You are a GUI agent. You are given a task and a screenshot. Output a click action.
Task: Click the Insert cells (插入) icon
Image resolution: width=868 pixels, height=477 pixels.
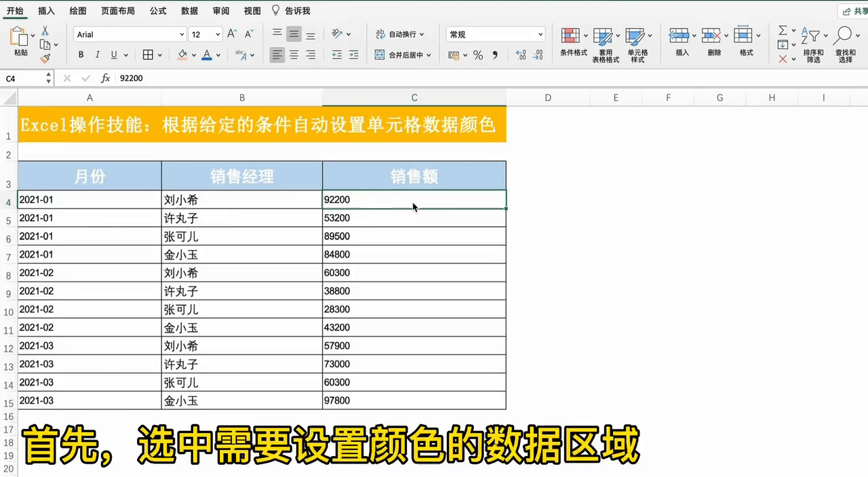(x=679, y=35)
